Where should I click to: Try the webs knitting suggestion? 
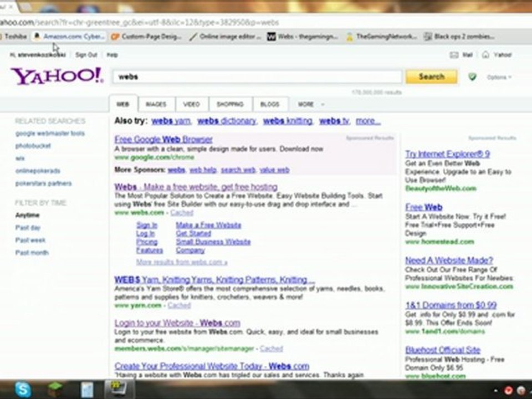pyautogui.click(x=288, y=121)
